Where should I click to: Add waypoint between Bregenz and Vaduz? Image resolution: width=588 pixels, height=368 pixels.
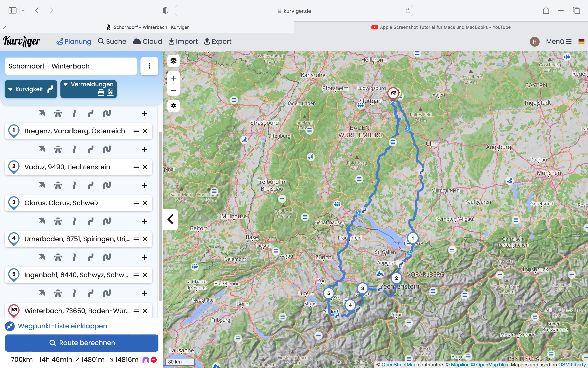[145, 149]
